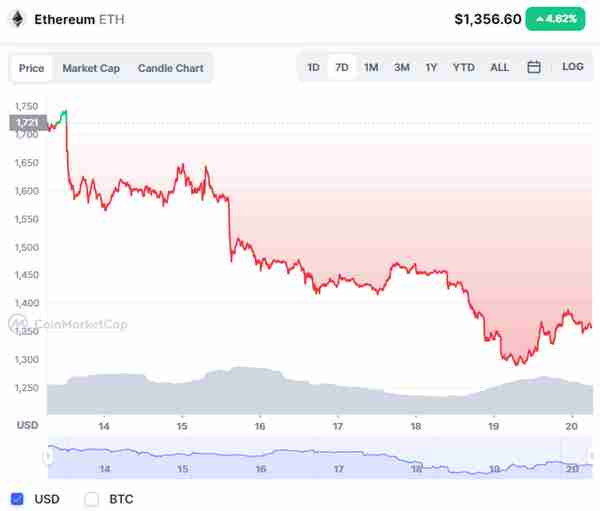This screenshot has height=511, width=600.
Task: Switch to the Market Cap tab
Action: click(91, 69)
